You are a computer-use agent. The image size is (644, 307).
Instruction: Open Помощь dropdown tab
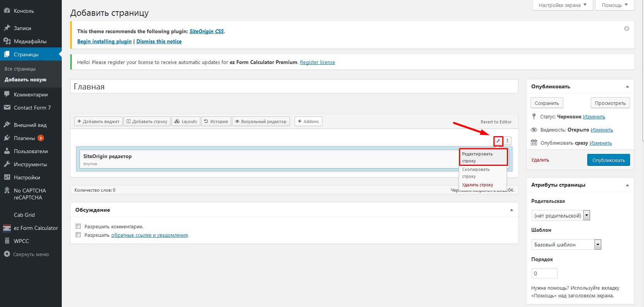click(x=615, y=5)
